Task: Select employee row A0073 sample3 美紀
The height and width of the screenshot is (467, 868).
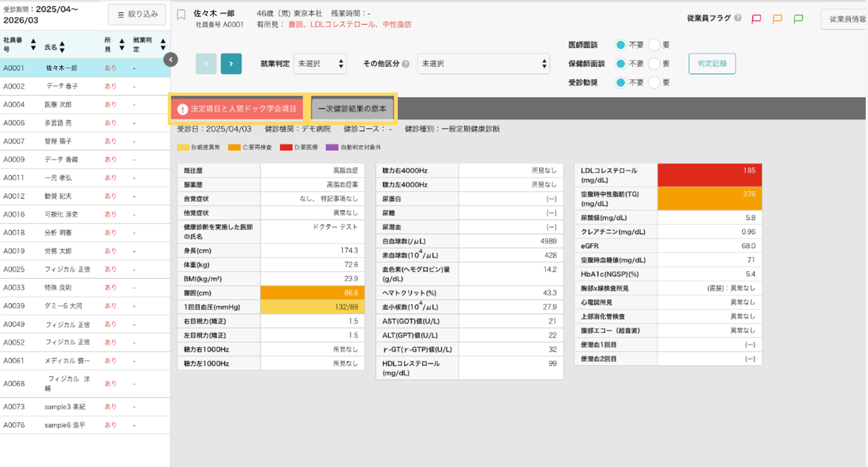Action: click(85, 406)
